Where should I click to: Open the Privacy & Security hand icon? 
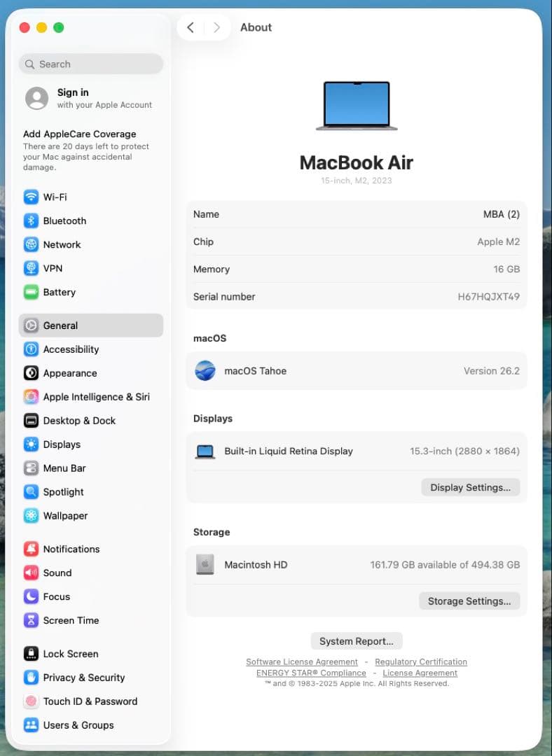[31, 678]
